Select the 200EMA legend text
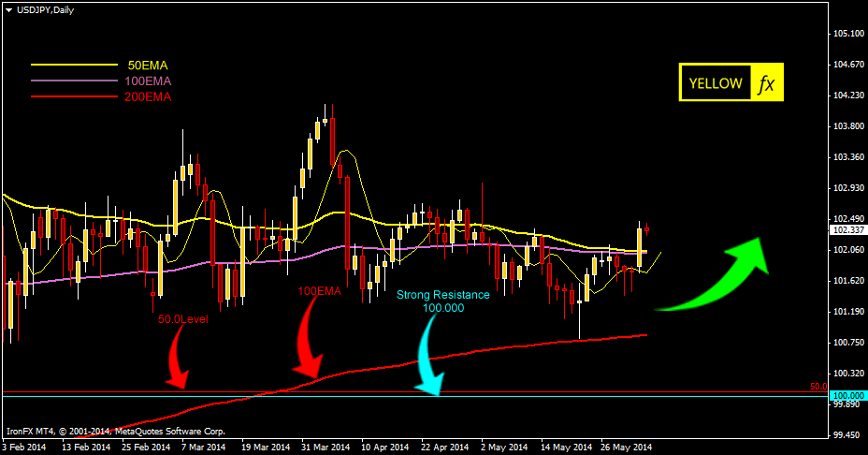 pos(148,96)
